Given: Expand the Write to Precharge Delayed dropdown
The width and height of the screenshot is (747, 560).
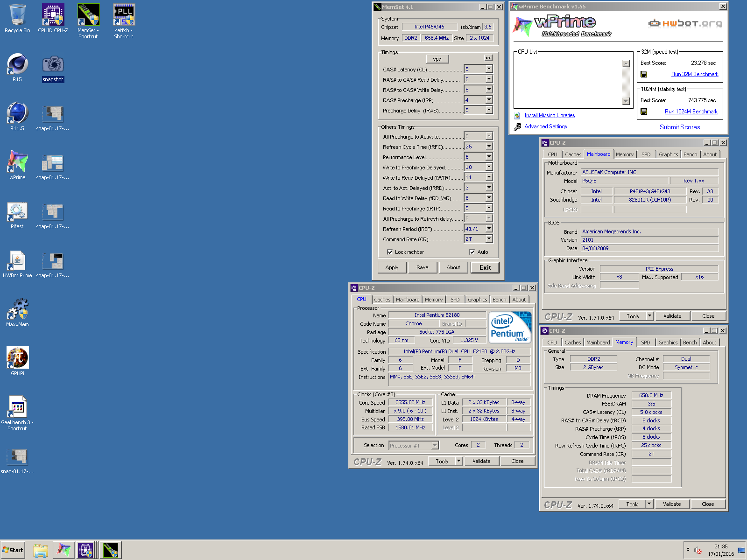Looking at the screenshot, I should coord(489,167).
